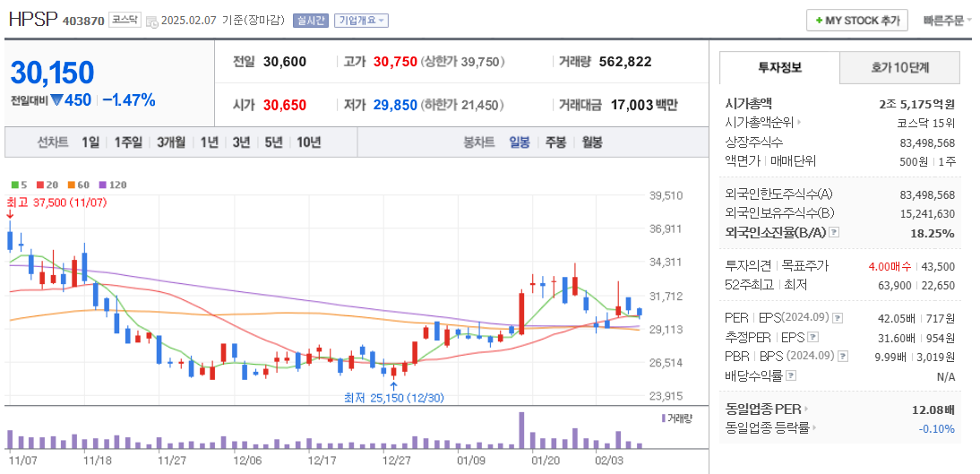Click the target price 43,500
Screen dimensions: 980x474
pyautogui.click(x=938, y=266)
